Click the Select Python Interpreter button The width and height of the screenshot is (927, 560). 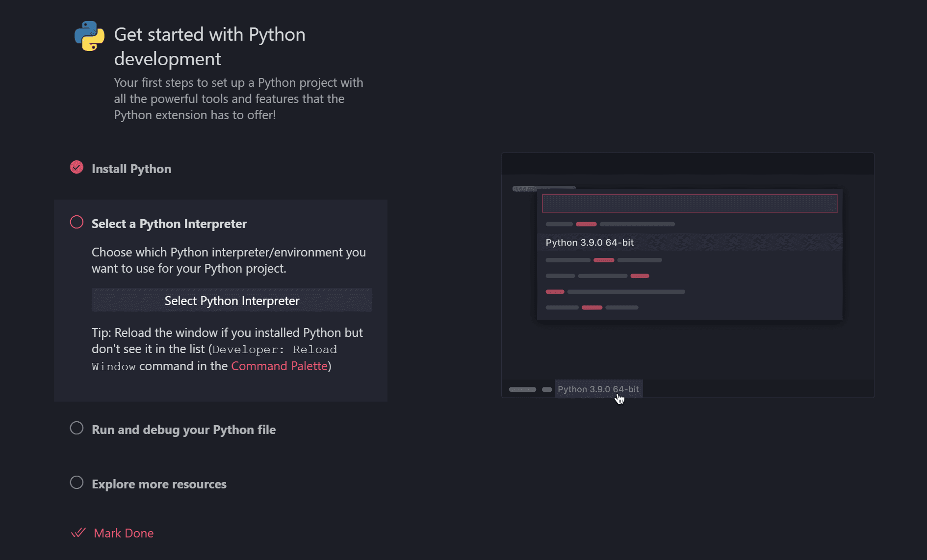(x=232, y=300)
